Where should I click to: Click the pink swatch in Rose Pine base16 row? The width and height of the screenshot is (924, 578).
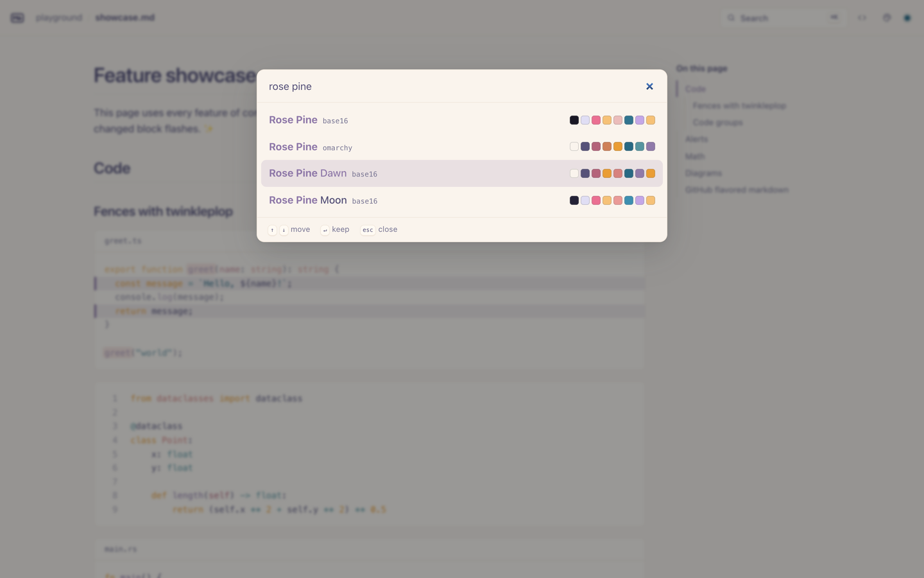(x=596, y=120)
